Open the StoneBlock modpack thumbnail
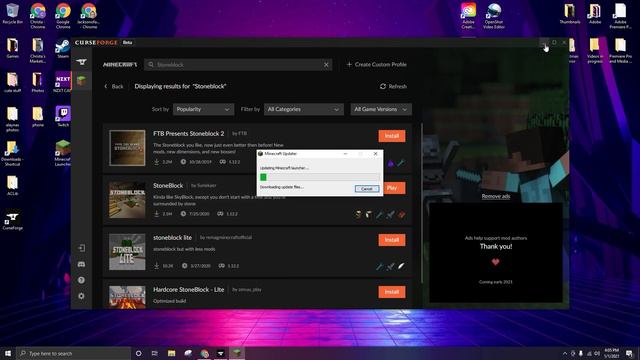 (127, 200)
